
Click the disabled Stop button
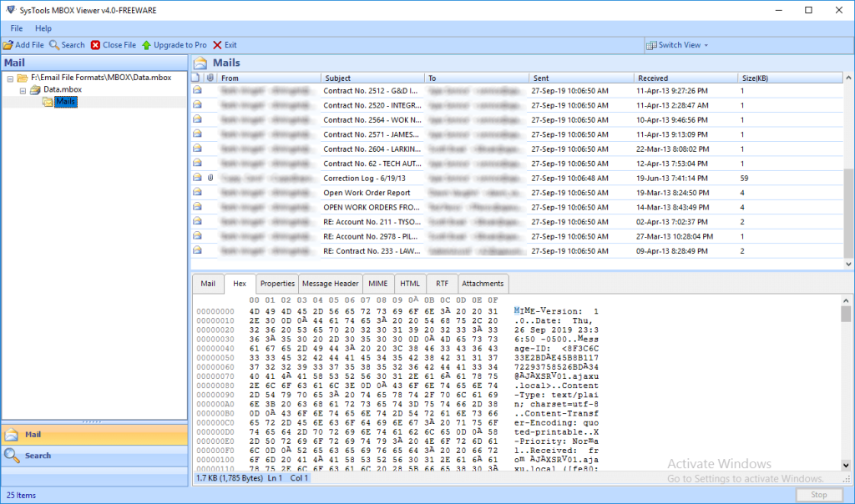pyautogui.click(x=818, y=495)
